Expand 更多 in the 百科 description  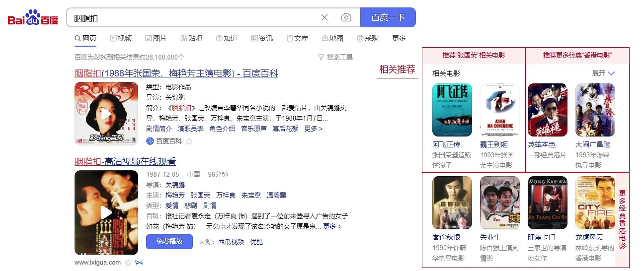pos(332,226)
